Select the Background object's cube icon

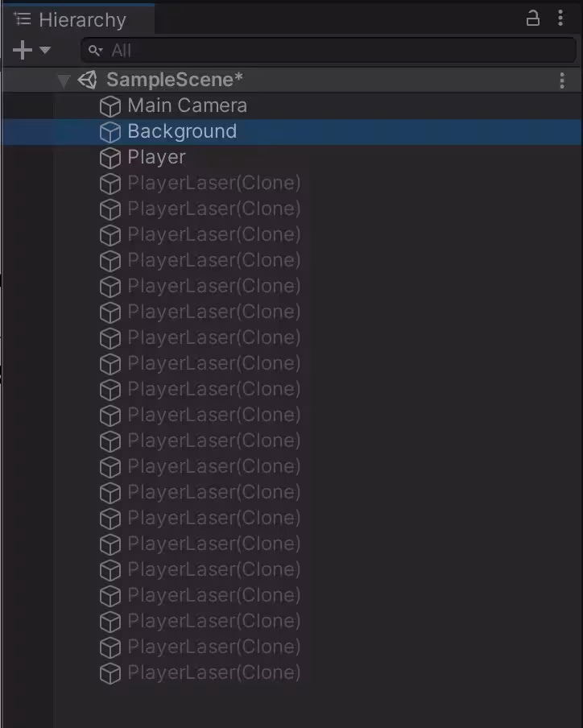point(110,132)
